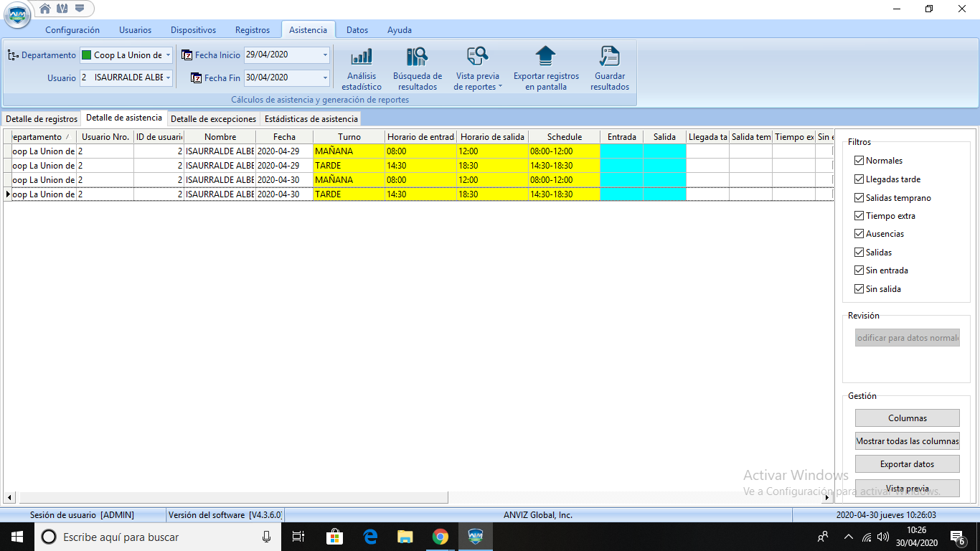Open Microsoft Edge from taskbar
Image resolution: width=980 pixels, height=551 pixels.
click(x=370, y=537)
